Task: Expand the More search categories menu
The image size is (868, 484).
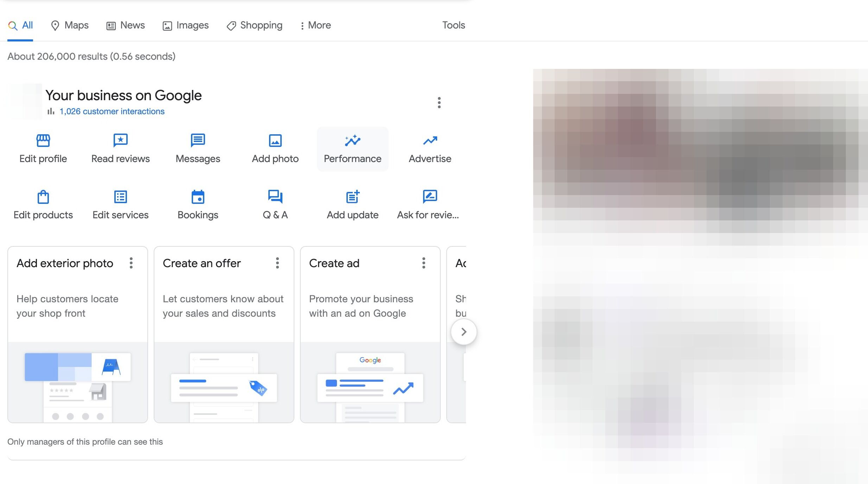Action: [x=315, y=25]
